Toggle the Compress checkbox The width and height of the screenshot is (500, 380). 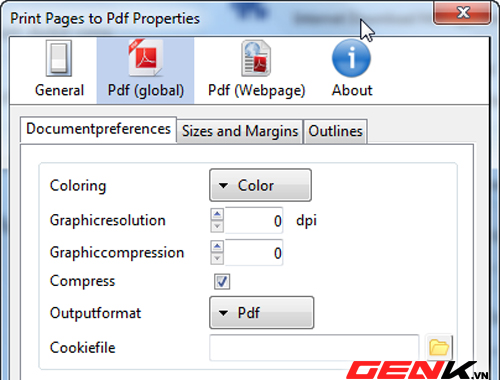click(222, 281)
